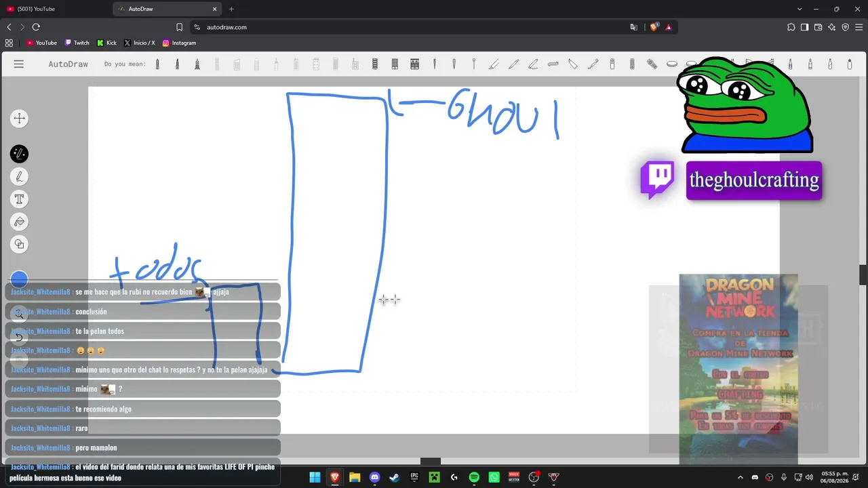Open a new browser tab
Viewport: 868px width, 488px height.
[231, 9]
